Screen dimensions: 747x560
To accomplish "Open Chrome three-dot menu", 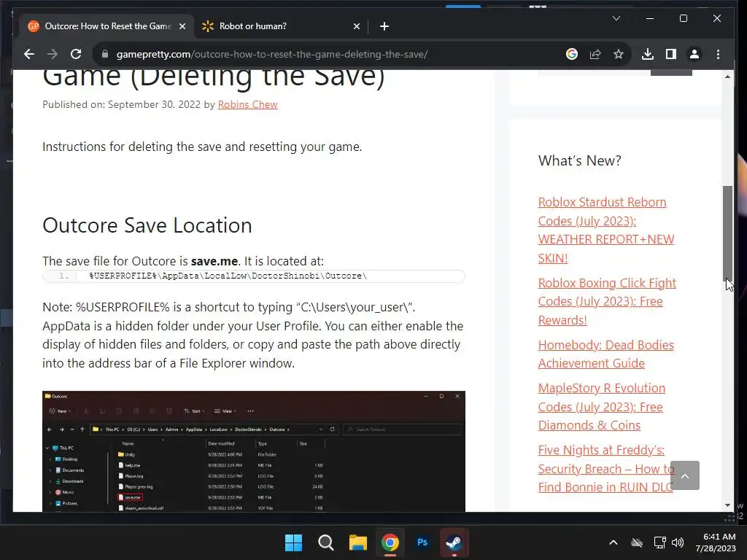I will coord(718,54).
